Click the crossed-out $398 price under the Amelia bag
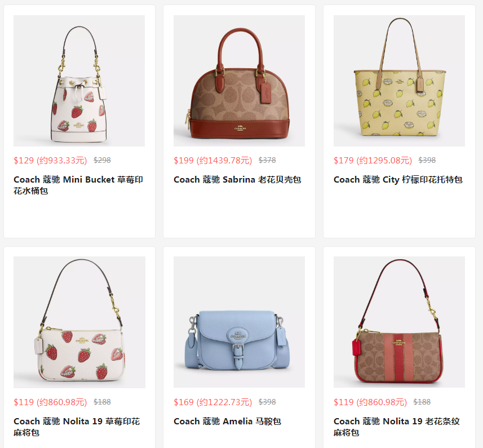The height and width of the screenshot is (448, 483). point(267,402)
